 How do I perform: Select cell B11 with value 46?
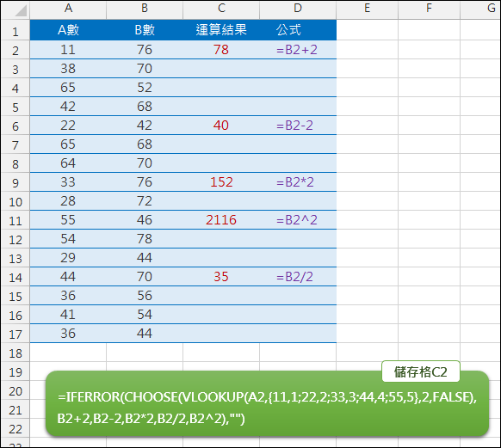145,219
